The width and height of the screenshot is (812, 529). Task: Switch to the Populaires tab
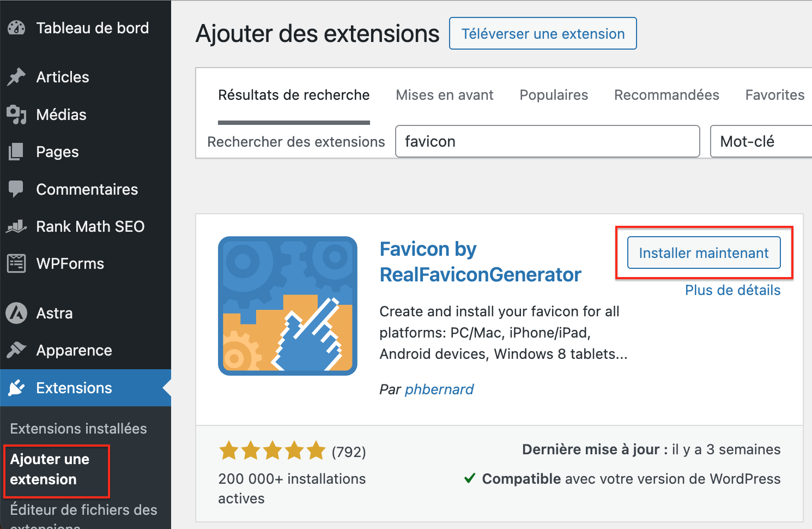(x=554, y=95)
